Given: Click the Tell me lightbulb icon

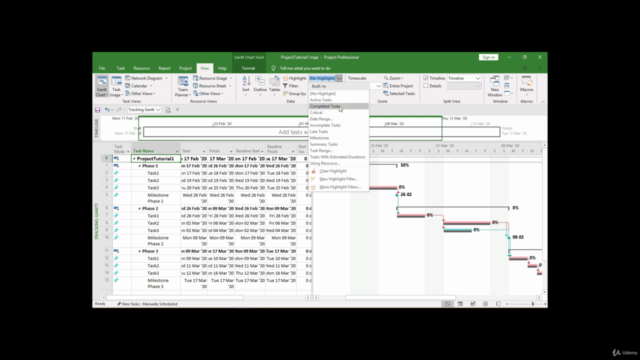Looking at the screenshot, I should click(273, 68).
